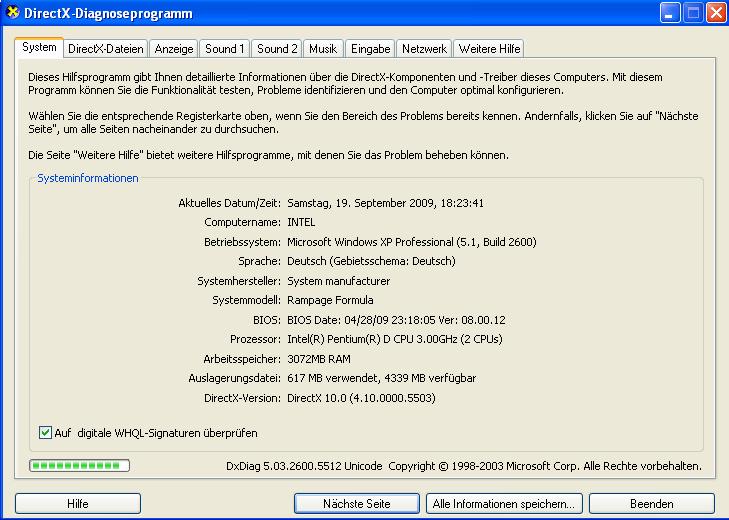This screenshot has width=729, height=520.
Task: Click the Aktuelles Datum/Zeit label
Action: pos(229,203)
